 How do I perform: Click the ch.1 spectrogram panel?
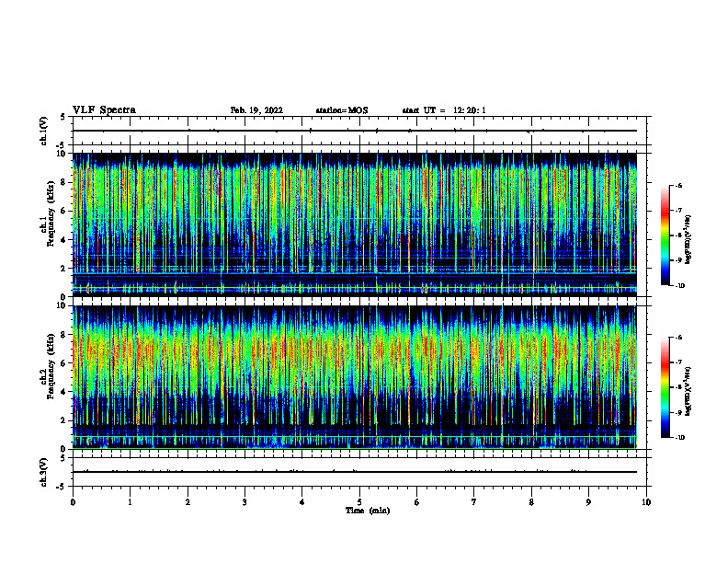click(x=355, y=224)
